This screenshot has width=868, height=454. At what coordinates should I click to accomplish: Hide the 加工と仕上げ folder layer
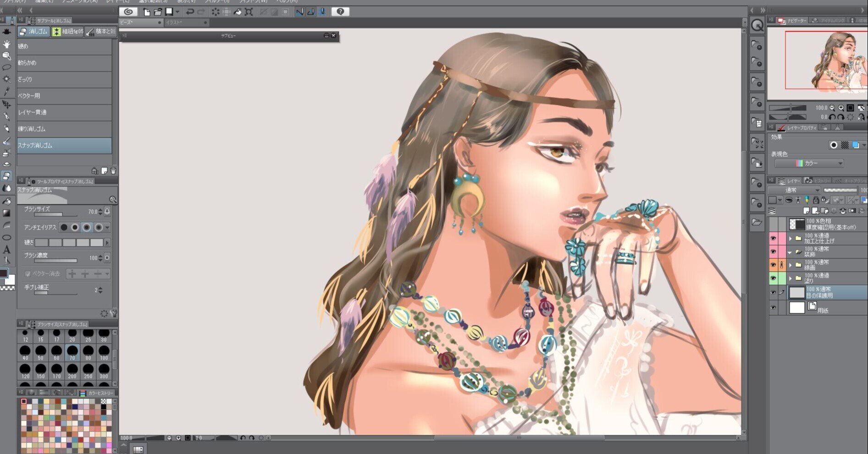(x=774, y=238)
